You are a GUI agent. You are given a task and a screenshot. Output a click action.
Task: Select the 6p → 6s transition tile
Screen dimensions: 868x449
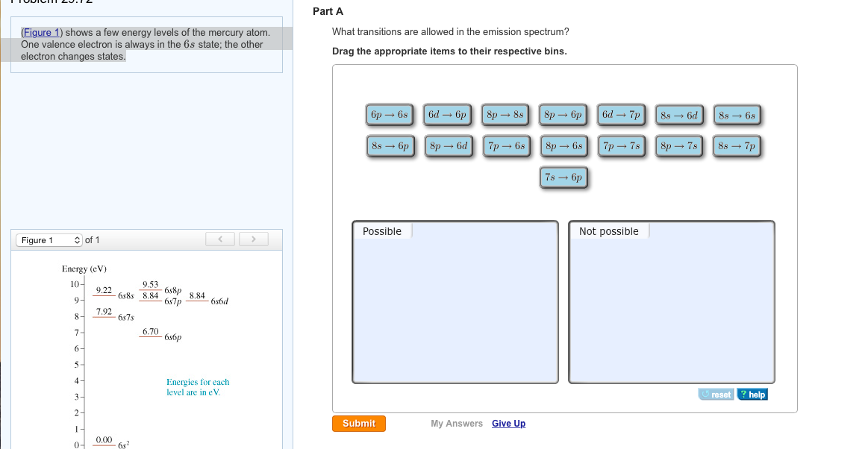[390, 115]
